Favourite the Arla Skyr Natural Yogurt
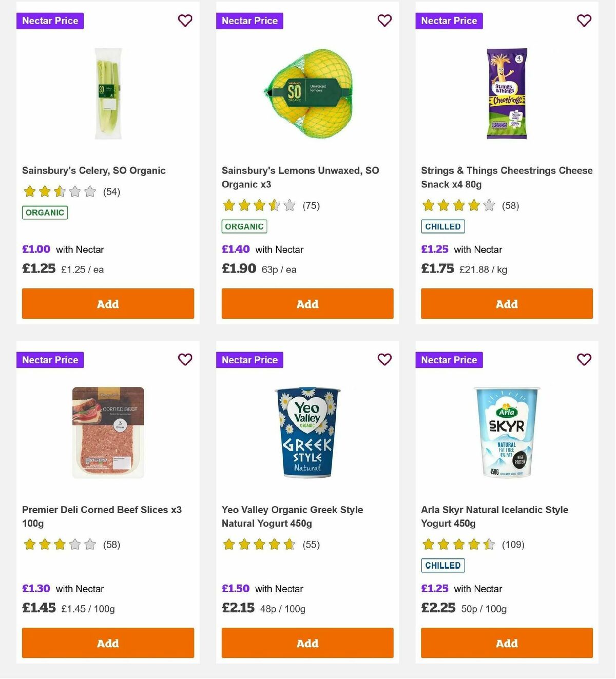This screenshot has height=679, width=616. 584,360
